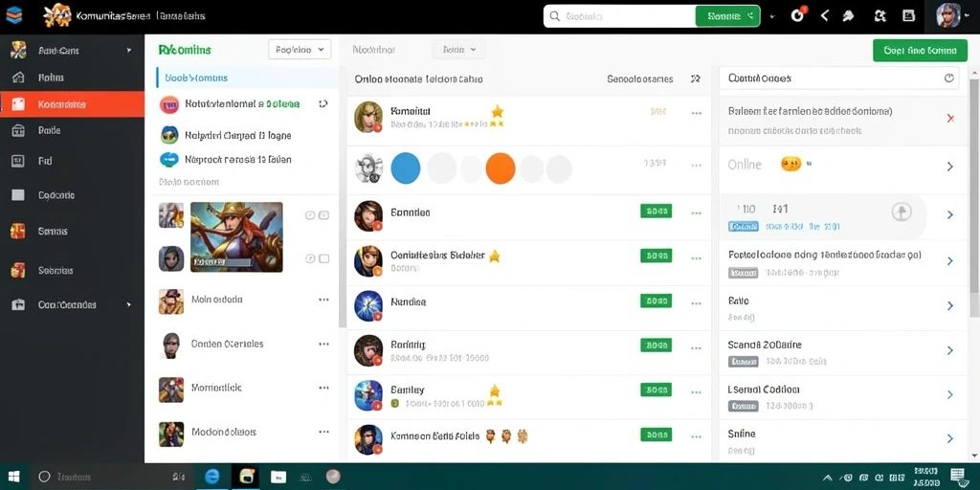Click the red X to dismiss the notice banner

(950, 118)
